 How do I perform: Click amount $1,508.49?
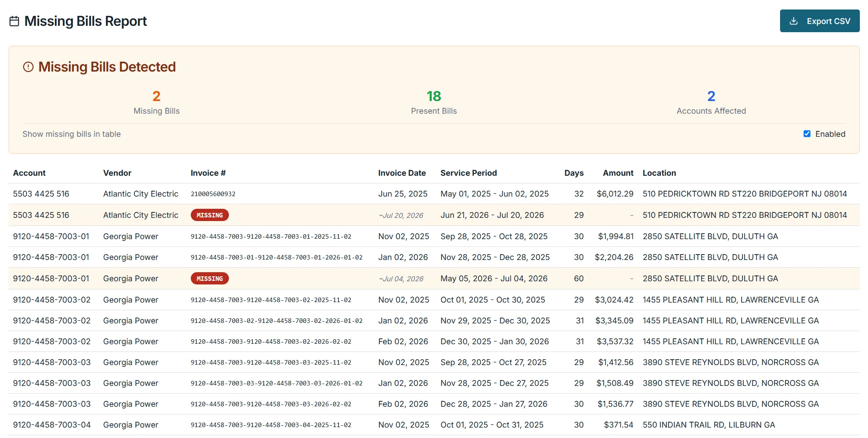coord(615,383)
